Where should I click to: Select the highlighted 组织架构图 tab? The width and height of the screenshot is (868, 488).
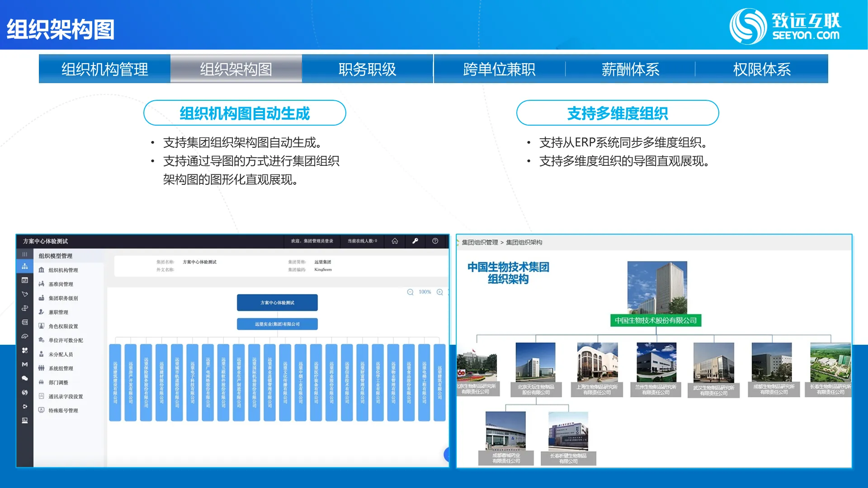point(236,69)
